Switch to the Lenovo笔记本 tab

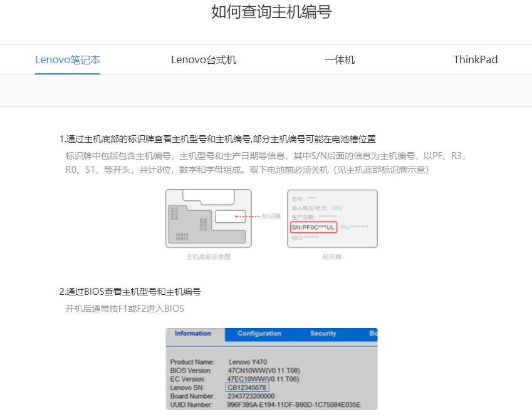coord(68,60)
